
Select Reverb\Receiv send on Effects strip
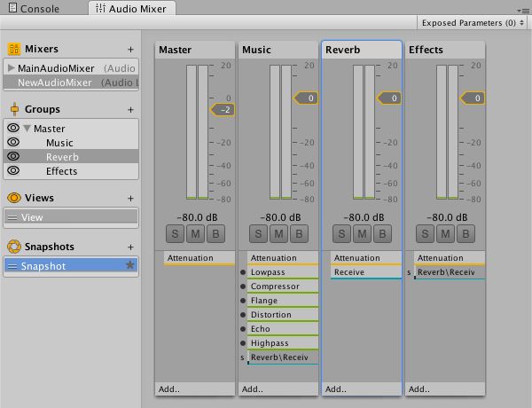click(450, 272)
